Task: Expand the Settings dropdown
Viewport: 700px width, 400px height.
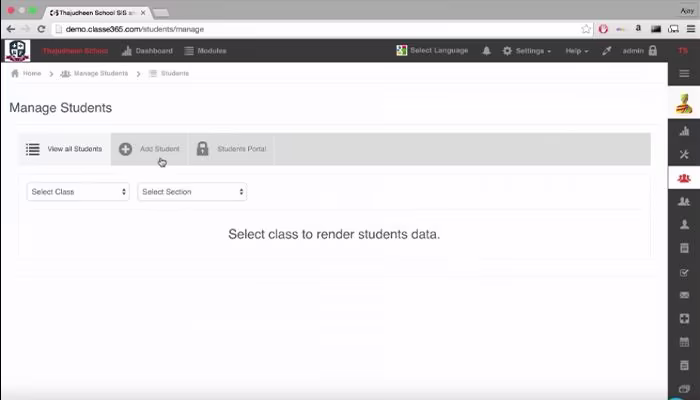Action: (x=527, y=51)
